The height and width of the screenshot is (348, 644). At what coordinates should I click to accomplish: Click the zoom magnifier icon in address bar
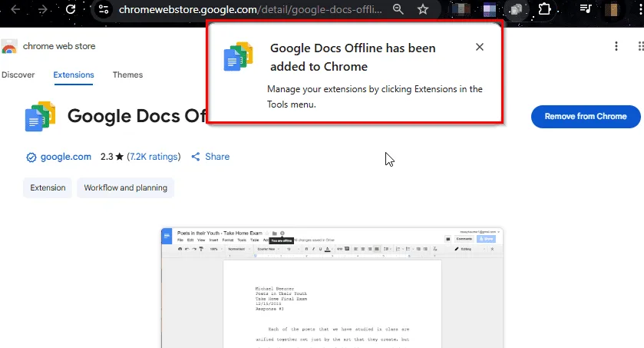398,9
